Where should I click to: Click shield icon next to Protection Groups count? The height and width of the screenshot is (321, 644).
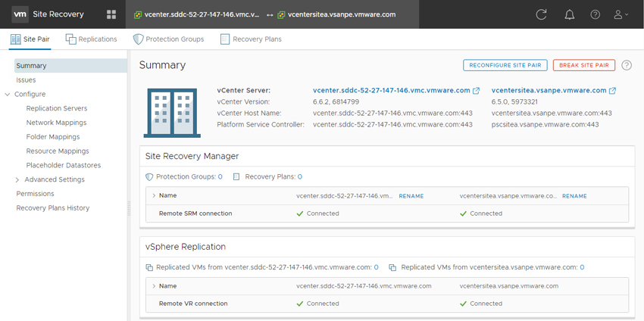click(149, 177)
